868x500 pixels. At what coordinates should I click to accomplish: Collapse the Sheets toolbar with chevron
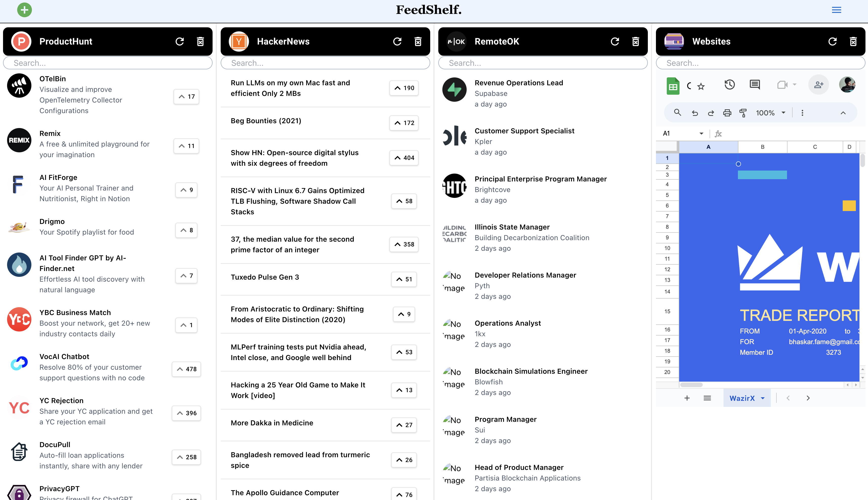pos(843,113)
